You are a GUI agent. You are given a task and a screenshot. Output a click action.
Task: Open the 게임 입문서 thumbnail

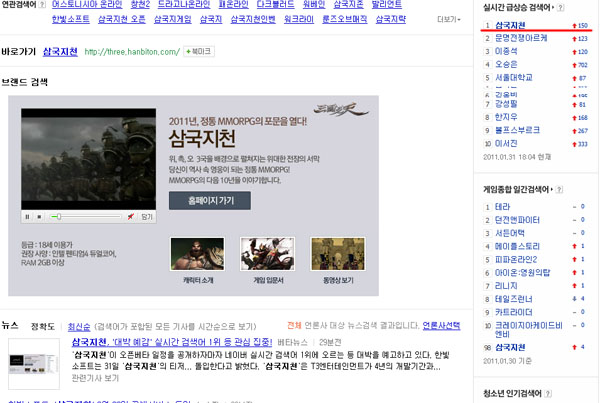point(259,256)
